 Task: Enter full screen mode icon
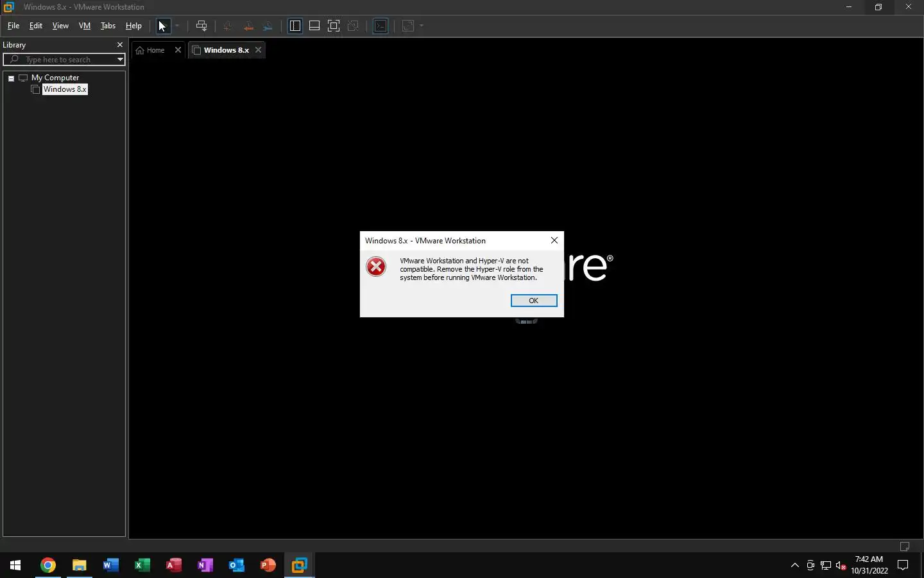(334, 26)
